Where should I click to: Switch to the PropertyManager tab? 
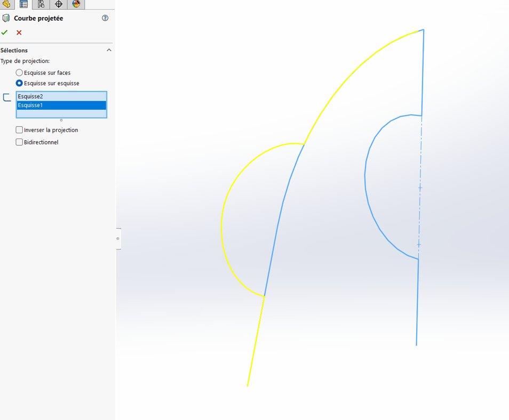[23, 4]
